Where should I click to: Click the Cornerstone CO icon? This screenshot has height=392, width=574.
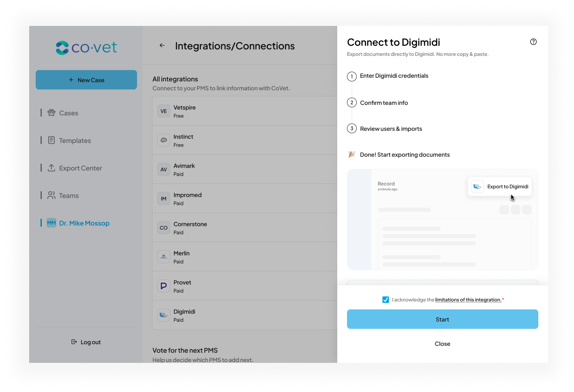[164, 228]
